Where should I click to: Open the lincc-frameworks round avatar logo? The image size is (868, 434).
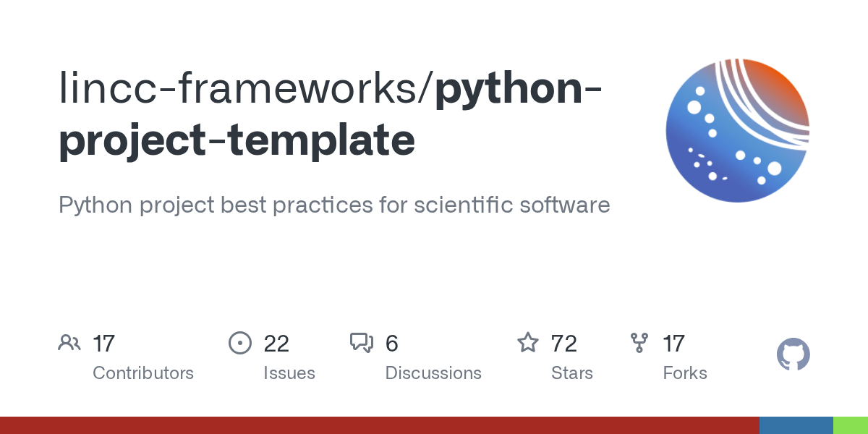[x=738, y=130]
